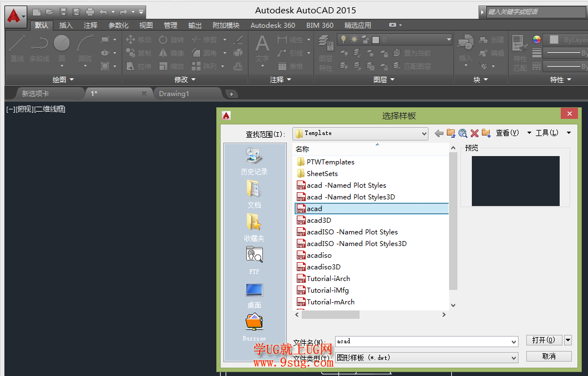
Task: Select Tutorial-iArch template file
Action: (x=328, y=279)
